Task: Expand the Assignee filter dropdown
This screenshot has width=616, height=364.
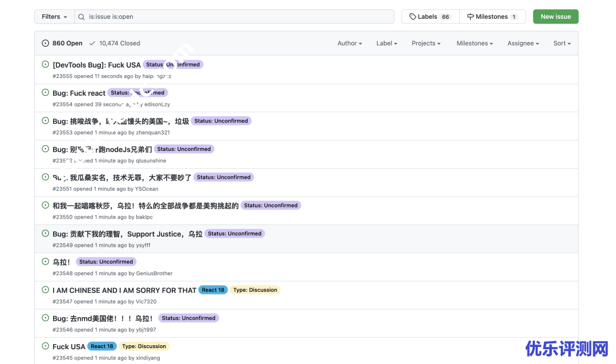Action: [x=523, y=43]
